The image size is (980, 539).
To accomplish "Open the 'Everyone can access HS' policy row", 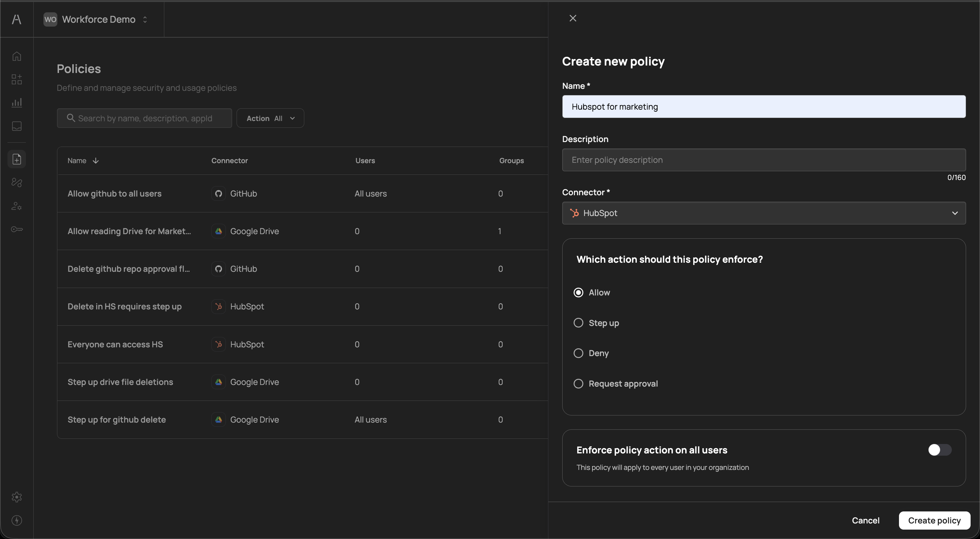I will point(115,344).
